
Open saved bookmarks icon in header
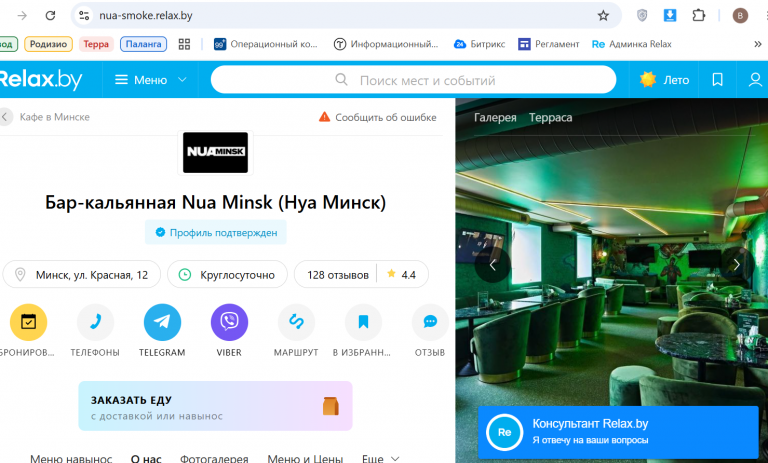pos(718,79)
